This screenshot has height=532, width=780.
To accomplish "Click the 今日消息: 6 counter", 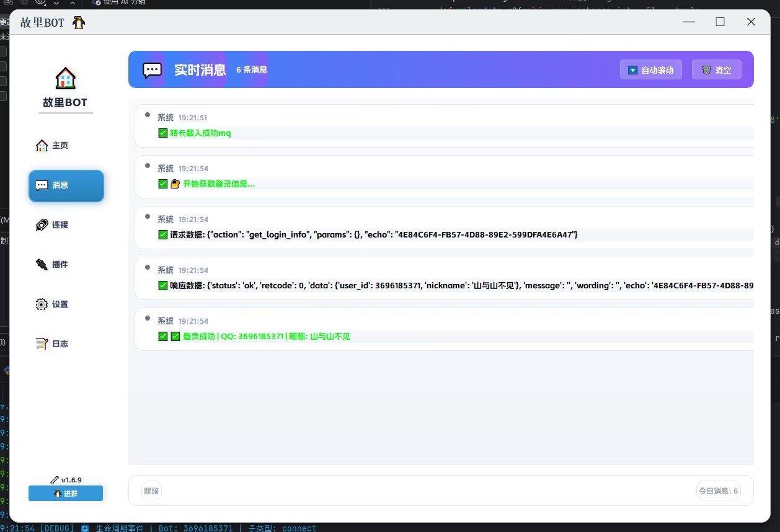I will click(718, 491).
